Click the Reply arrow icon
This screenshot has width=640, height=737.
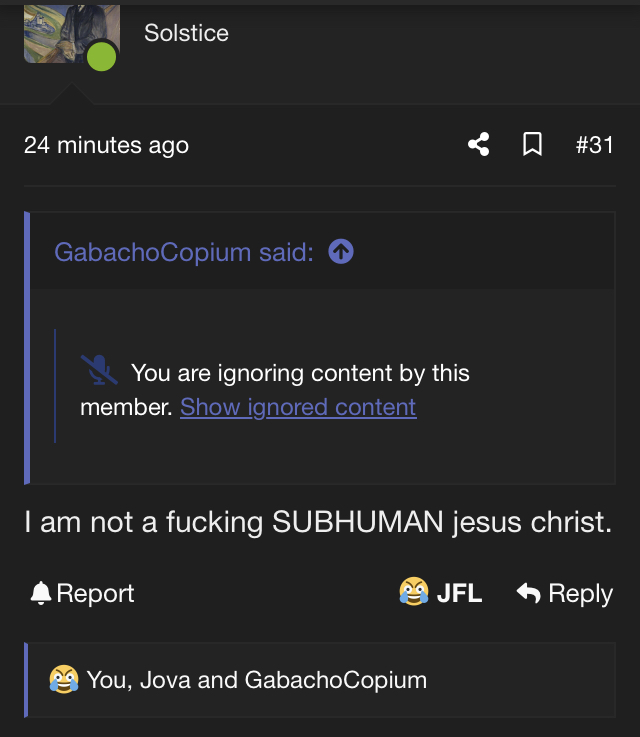[528, 593]
